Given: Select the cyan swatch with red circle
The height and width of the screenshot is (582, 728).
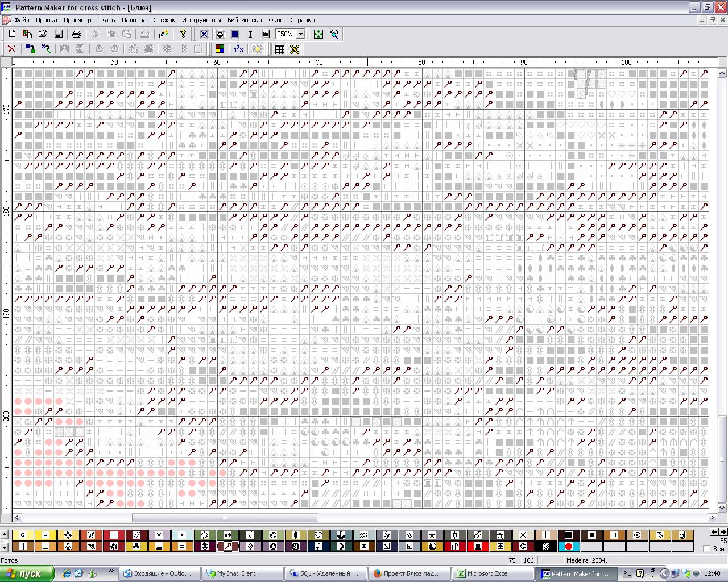Looking at the screenshot, I should tap(568, 546).
